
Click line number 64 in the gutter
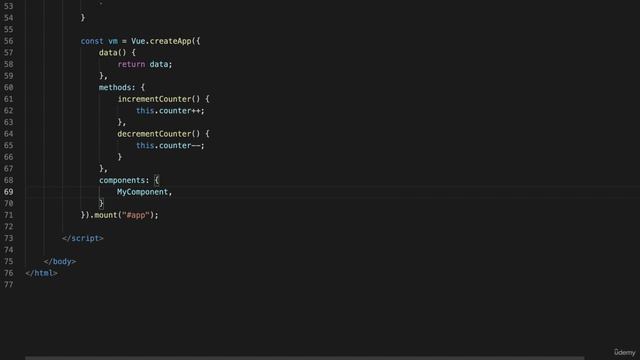(x=9, y=134)
